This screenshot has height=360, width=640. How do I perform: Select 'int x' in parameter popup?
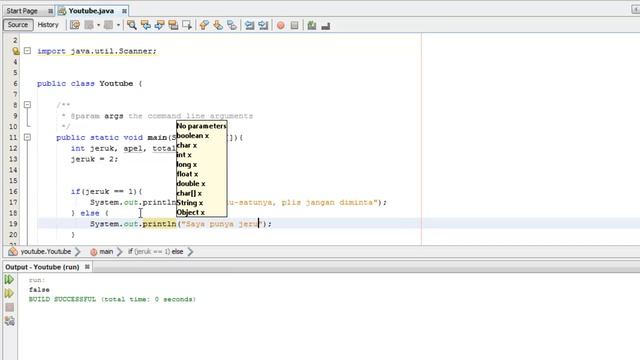pos(184,155)
